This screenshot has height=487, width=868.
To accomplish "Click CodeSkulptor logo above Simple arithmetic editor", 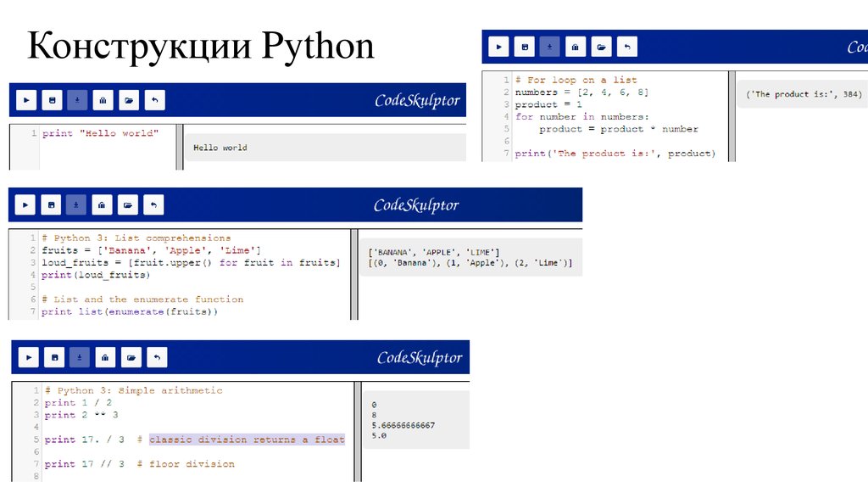I will click(x=420, y=357).
